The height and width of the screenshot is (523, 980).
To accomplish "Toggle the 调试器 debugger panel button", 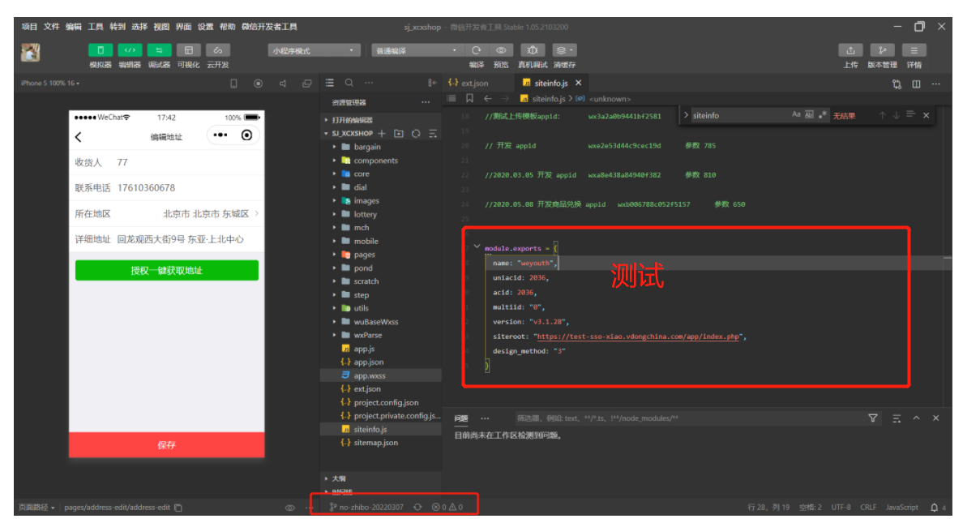I will coord(159,50).
